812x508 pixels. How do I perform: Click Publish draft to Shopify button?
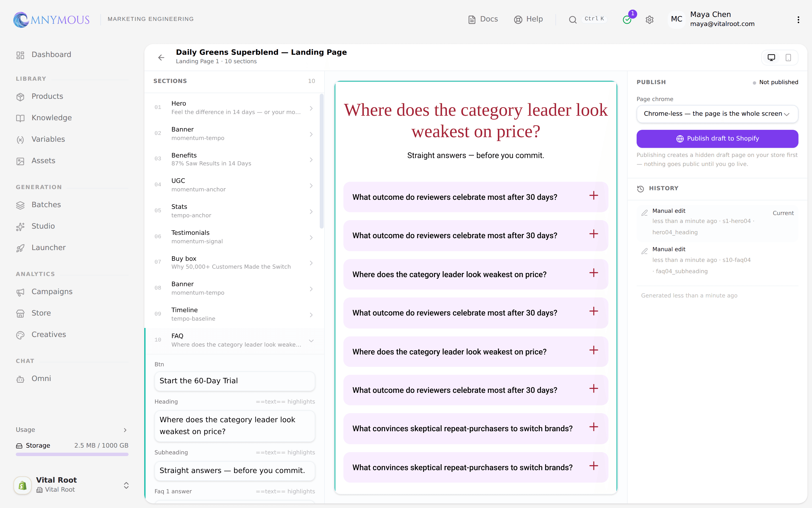(x=717, y=139)
